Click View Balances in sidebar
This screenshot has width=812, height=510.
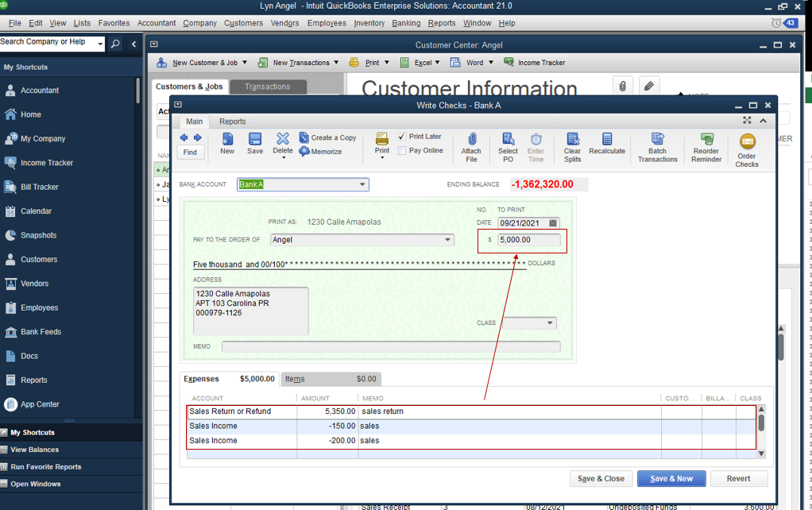[x=35, y=450]
